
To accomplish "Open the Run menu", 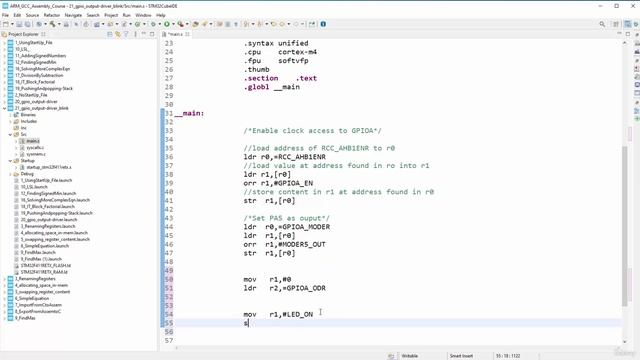I will (127, 15).
